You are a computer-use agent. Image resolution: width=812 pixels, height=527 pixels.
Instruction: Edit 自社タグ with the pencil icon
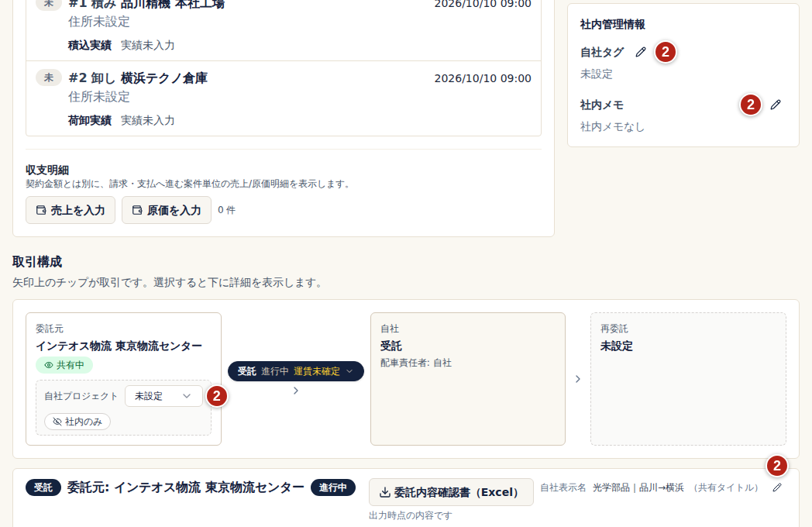(x=641, y=52)
